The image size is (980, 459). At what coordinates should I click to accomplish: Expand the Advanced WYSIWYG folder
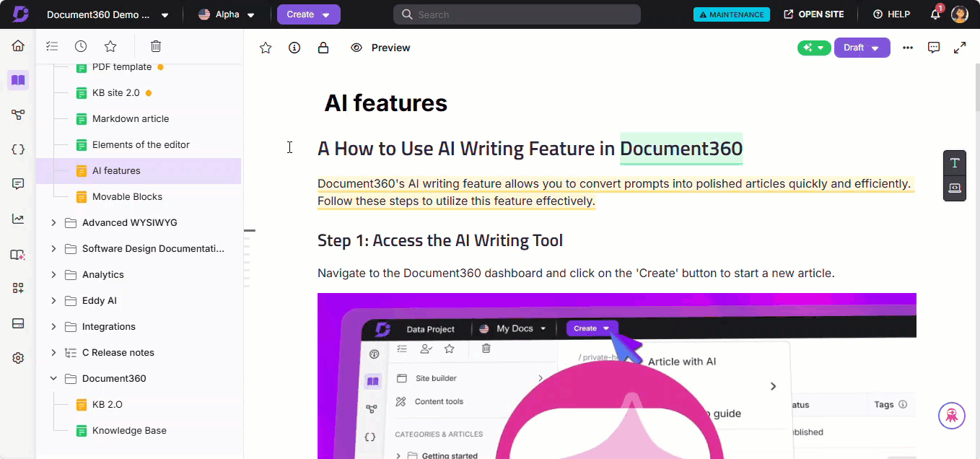point(53,223)
